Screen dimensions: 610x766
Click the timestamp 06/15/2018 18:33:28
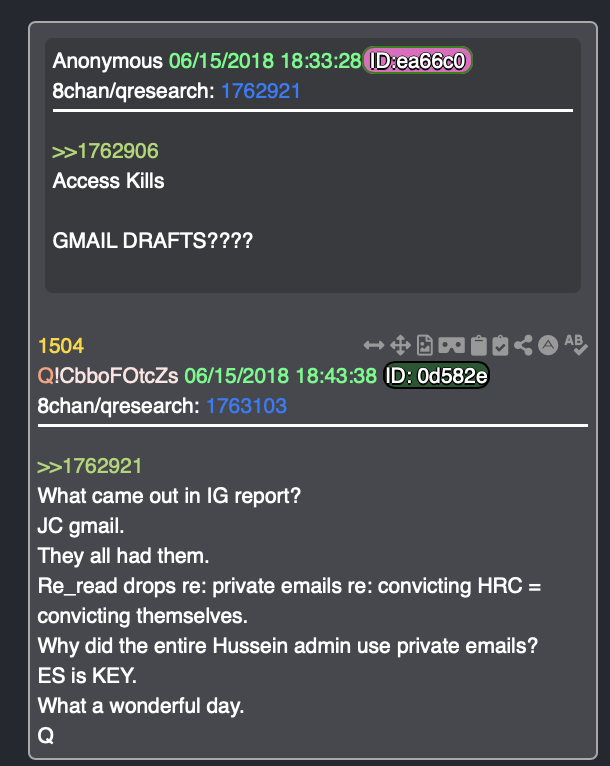click(x=265, y=61)
